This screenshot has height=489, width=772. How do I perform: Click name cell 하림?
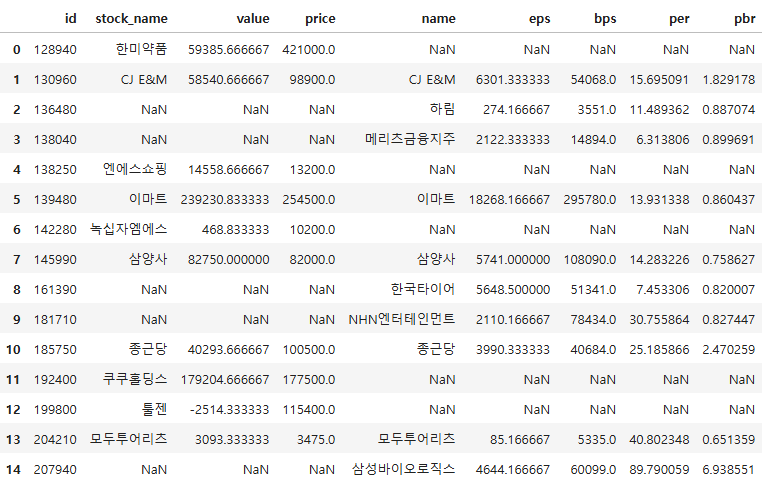[x=443, y=109]
